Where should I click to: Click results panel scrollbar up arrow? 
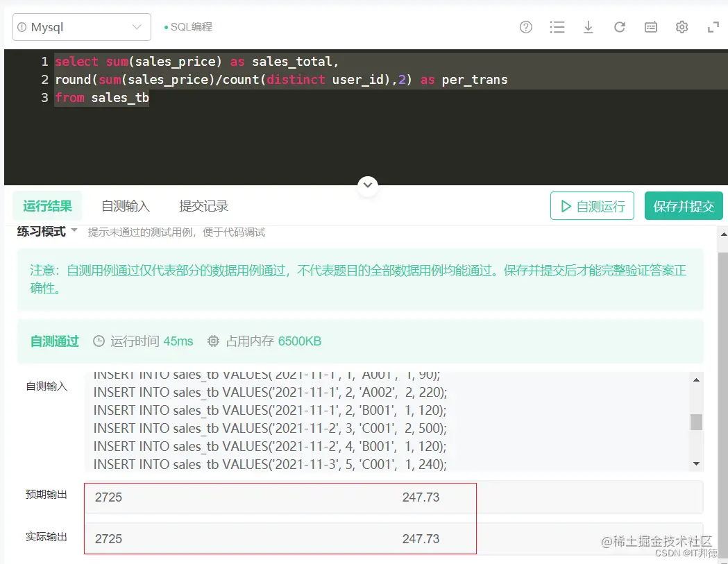[723, 234]
